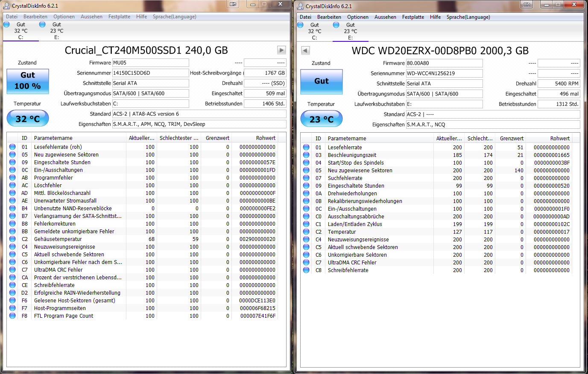The image size is (588, 374).
Task: Click ID column header in right window
Action: pos(318,138)
